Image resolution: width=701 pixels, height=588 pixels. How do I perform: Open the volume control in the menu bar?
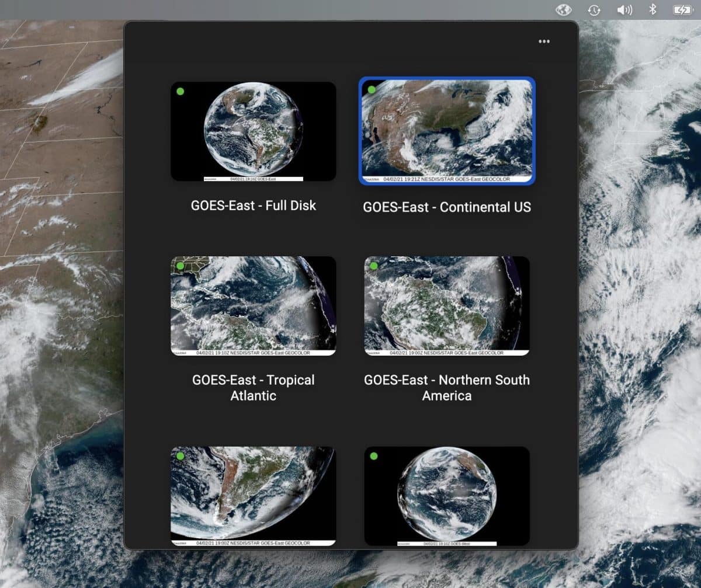tap(624, 9)
